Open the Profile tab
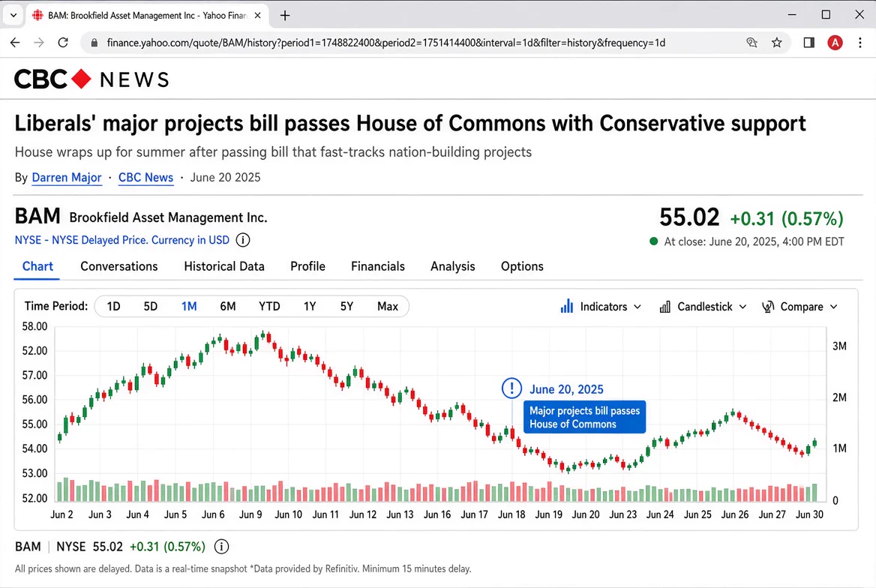The height and width of the screenshot is (588, 876). click(x=307, y=266)
